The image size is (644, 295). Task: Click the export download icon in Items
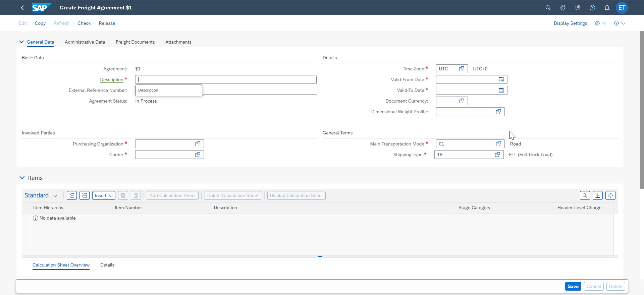coord(597,195)
